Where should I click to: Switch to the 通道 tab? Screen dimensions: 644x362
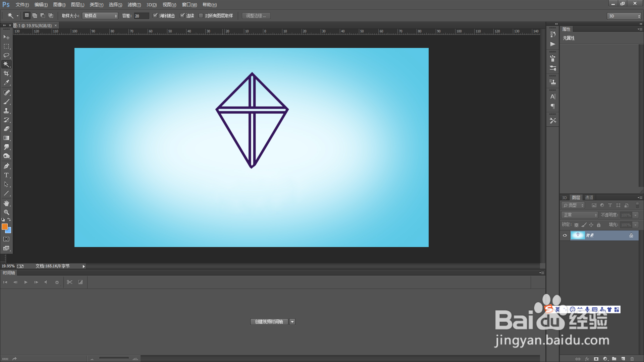coord(589,198)
